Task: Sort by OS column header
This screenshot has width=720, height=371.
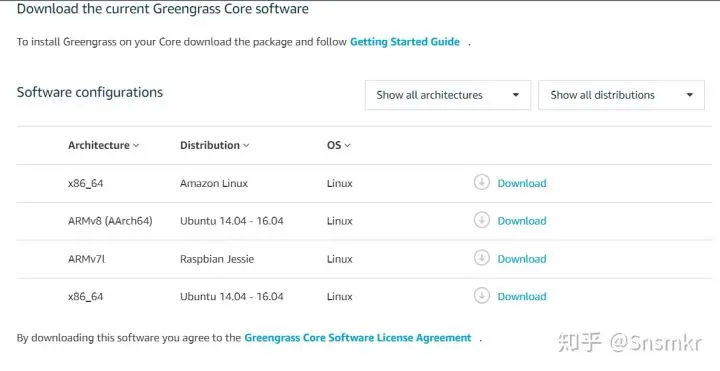Action: [x=338, y=145]
